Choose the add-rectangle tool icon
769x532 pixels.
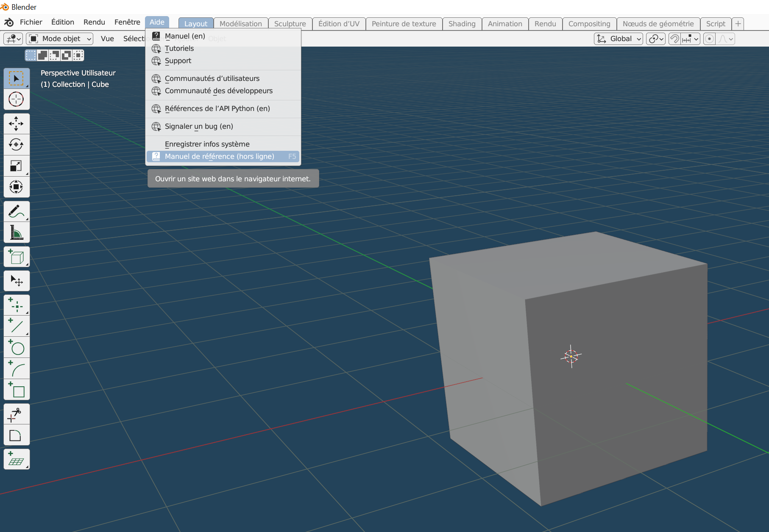[x=17, y=390]
